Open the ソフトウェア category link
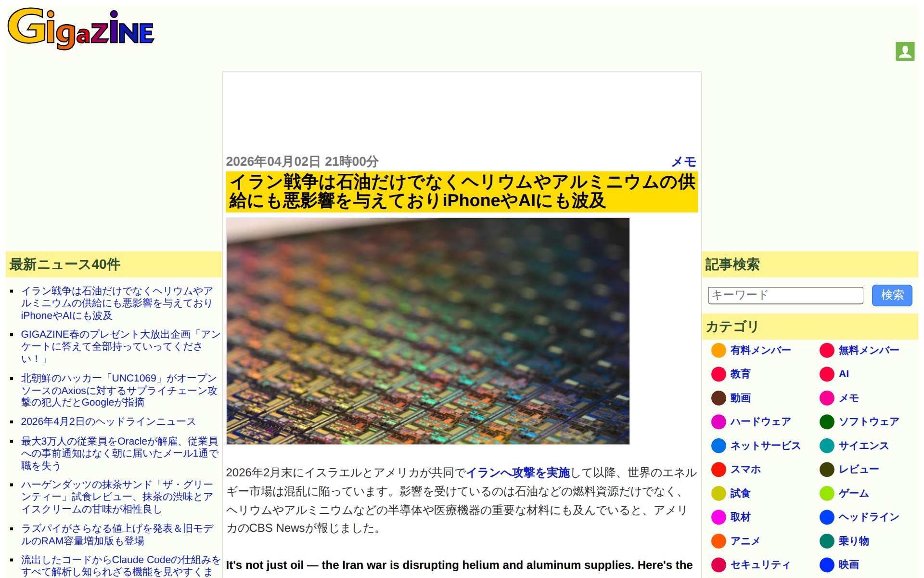The image size is (924, 578). pos(869,421)
